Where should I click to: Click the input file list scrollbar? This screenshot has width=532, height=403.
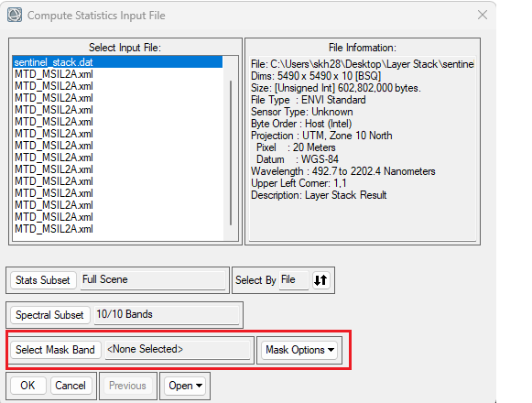coord(231,153)
